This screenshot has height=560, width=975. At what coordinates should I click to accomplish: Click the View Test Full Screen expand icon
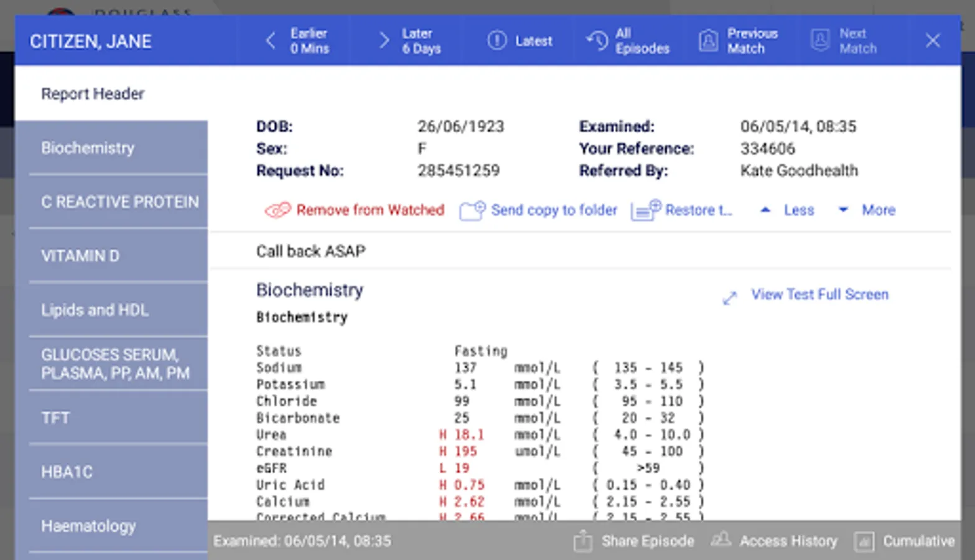click(x=730, y=298)
